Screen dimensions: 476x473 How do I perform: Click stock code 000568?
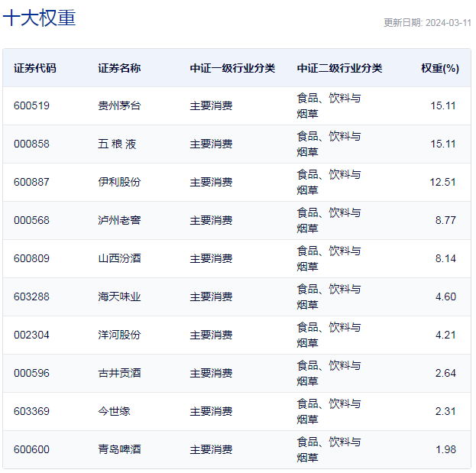(31, 220)
